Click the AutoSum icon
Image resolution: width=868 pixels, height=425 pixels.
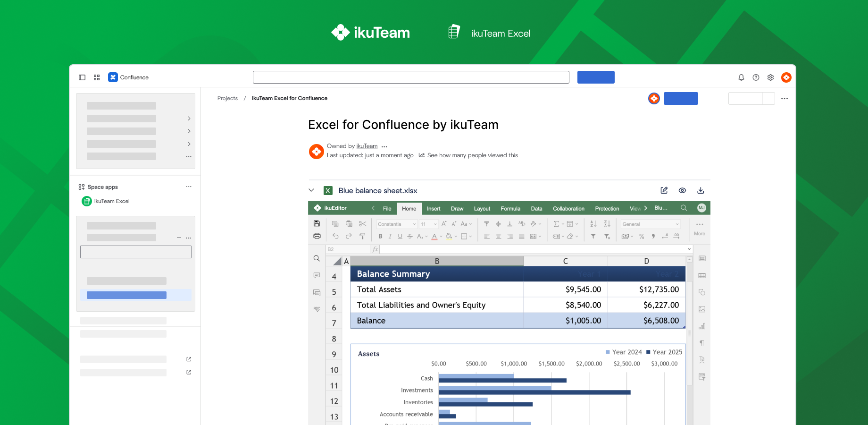click(555, 224)
